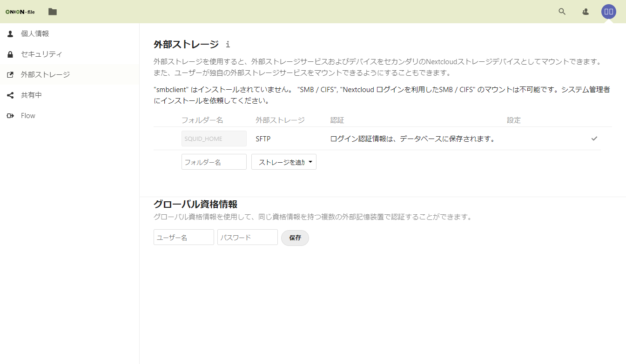Open the Files app folder icon

coord(53,12)
